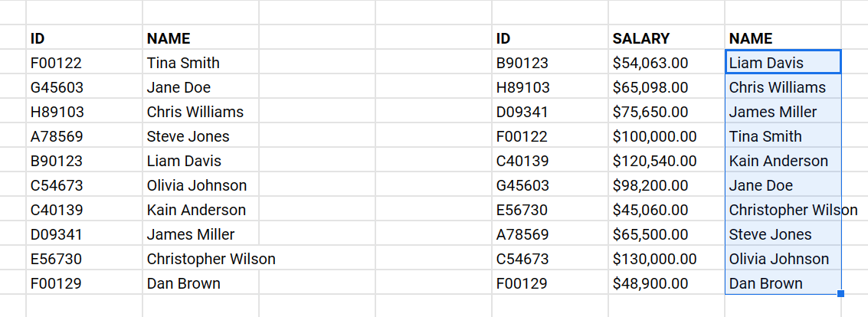The height and width of the screenshot is (317, 868).
Task: Select the $100,000.00 salary cell
Action: click(654, 136)
